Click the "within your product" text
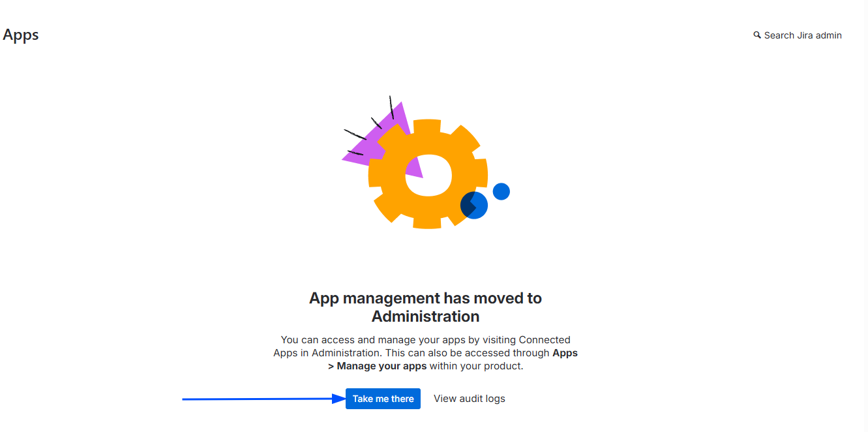 476,366
